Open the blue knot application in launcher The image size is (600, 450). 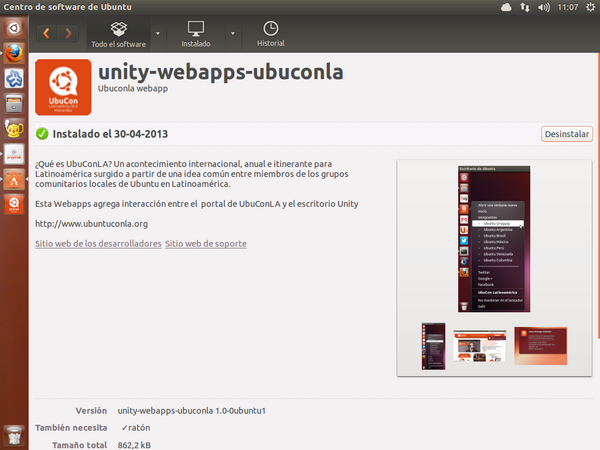pos(14,78)
